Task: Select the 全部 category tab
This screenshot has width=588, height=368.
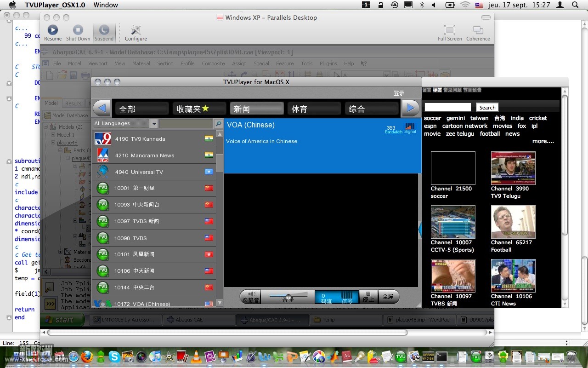Action: [x=142, y=109]
